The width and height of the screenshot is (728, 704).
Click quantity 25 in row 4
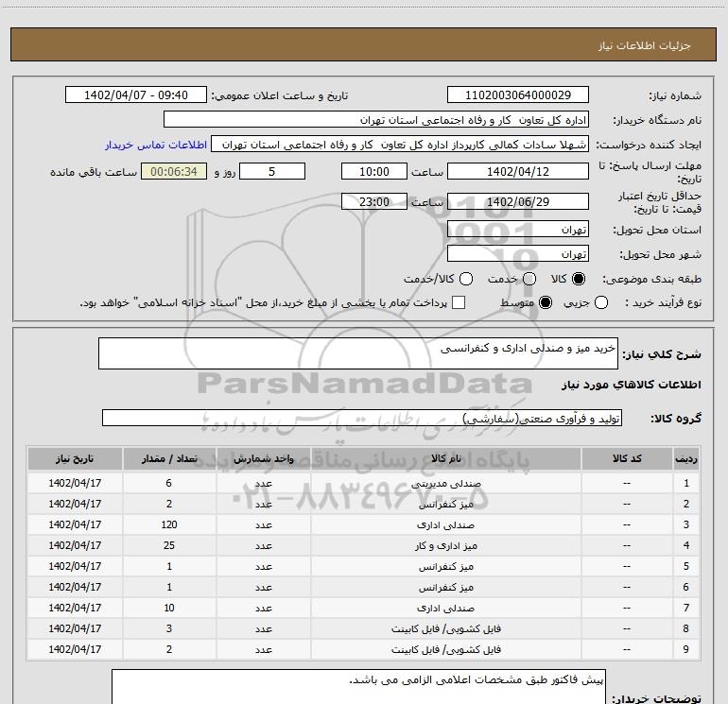click(x=169, y=546)
